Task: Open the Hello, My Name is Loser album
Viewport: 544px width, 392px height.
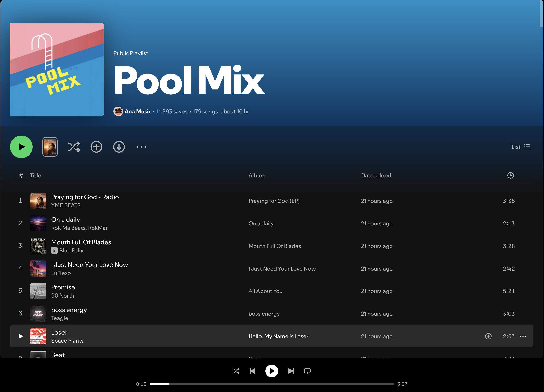Action: tap(278, 336)
